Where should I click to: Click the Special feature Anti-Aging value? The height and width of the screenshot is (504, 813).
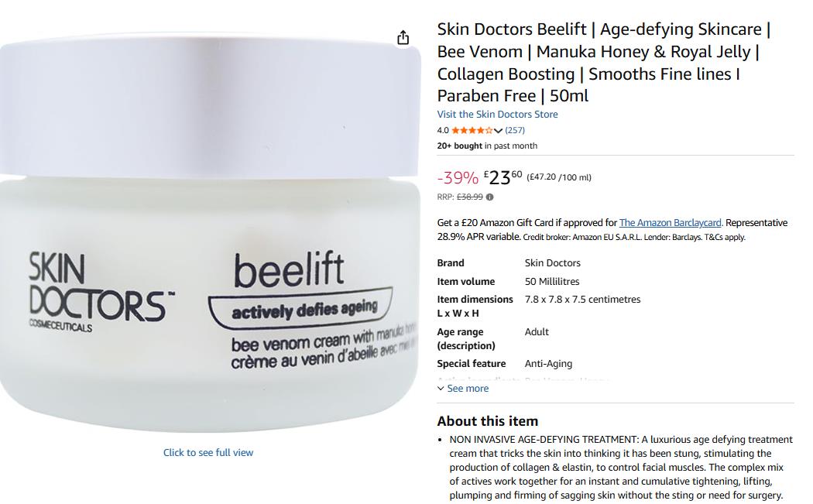(x=548, y=363)
